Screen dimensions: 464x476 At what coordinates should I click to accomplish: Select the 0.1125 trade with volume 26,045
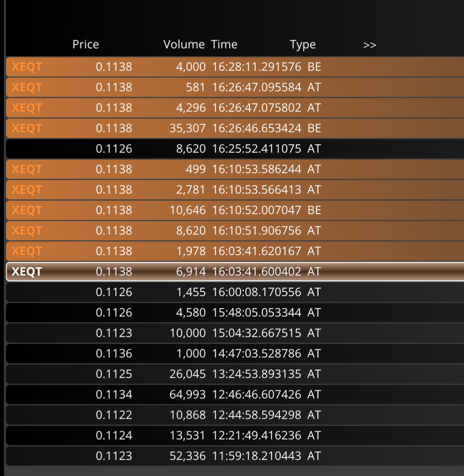235,374
